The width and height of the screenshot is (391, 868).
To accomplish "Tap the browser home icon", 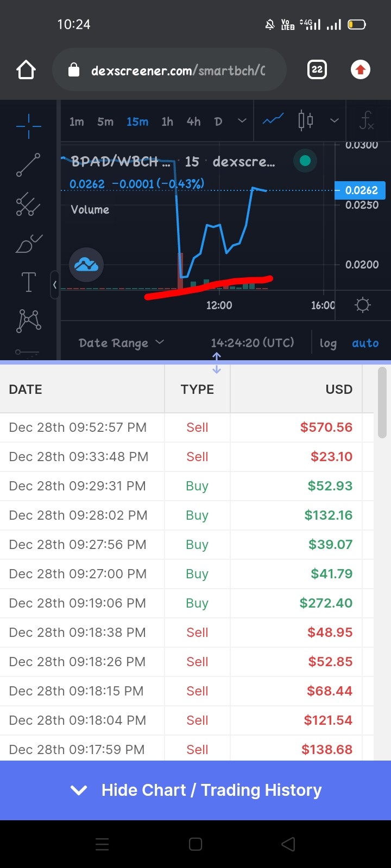I will pyautogui.click(x=26, y=70).
